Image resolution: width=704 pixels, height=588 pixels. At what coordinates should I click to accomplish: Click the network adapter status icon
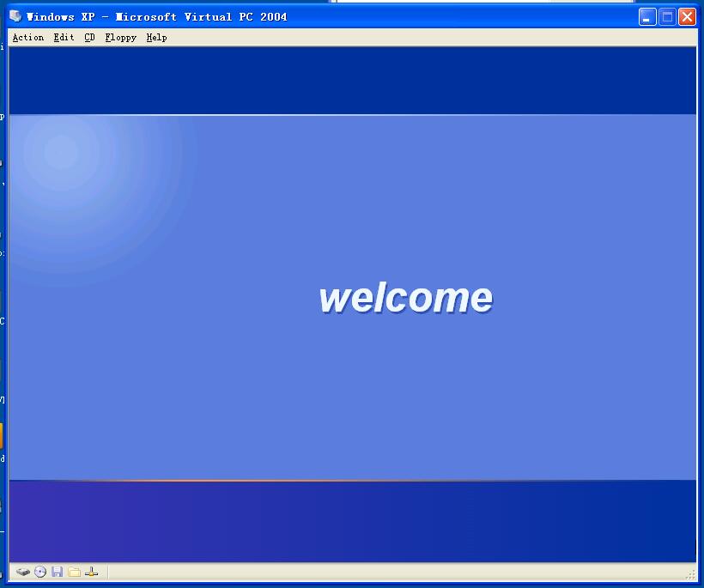click(91, 572)
